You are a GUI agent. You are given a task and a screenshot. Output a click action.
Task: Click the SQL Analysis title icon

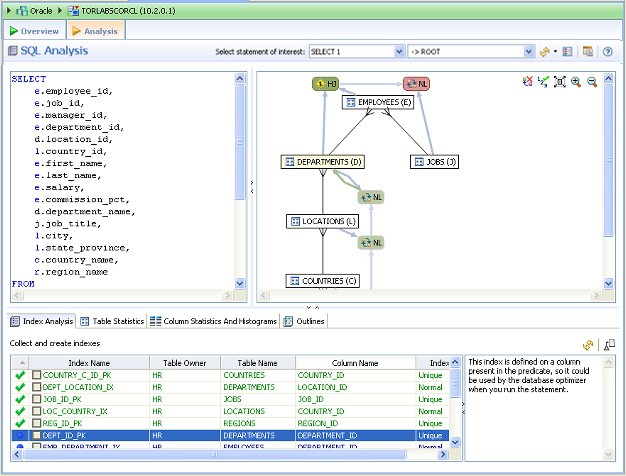coord(13,51)
